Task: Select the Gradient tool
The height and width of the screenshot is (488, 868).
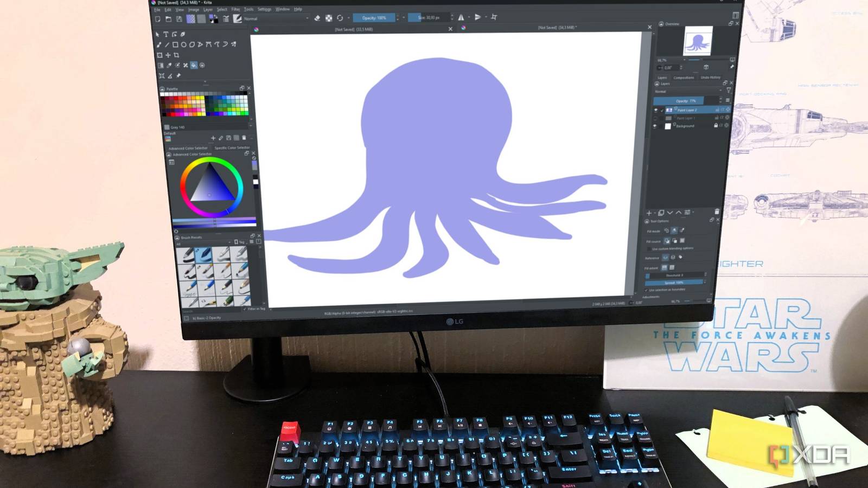Action: coord(161,66)
